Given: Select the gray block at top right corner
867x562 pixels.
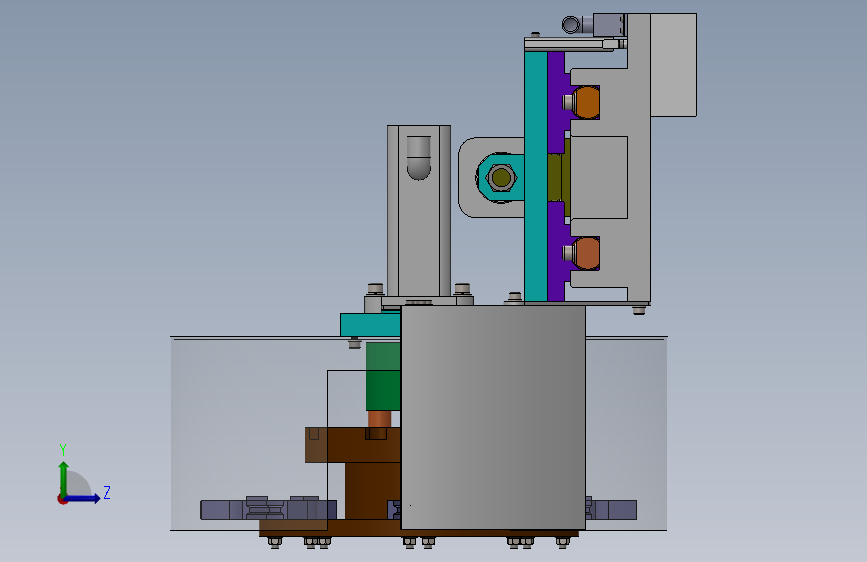Looking at the screenshot, I should (x=673, y=65).
